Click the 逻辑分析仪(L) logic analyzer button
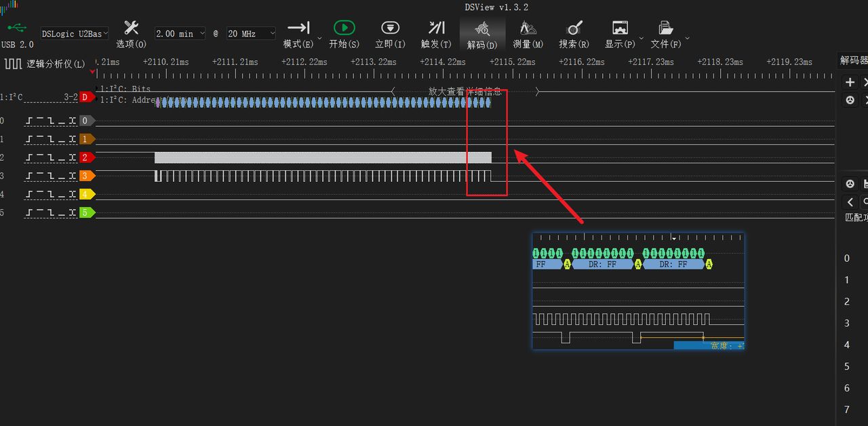 (46, 64)
